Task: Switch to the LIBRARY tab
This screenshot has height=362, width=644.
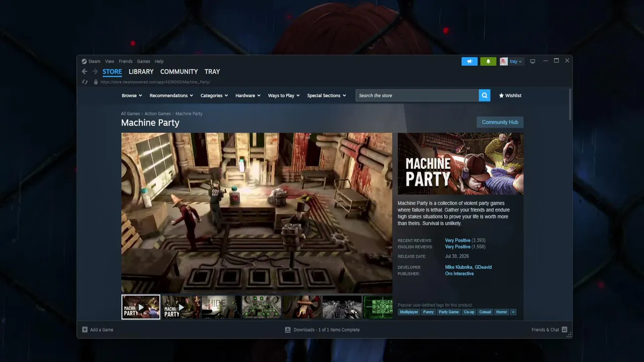Action: [141, 72]
